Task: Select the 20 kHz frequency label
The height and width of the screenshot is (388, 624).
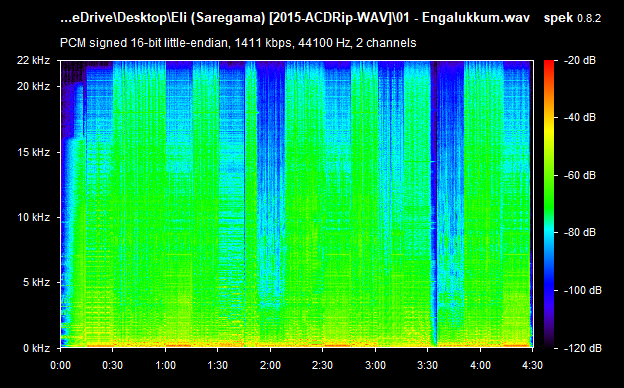Action: pyautogui.click(x=33, y=86)
